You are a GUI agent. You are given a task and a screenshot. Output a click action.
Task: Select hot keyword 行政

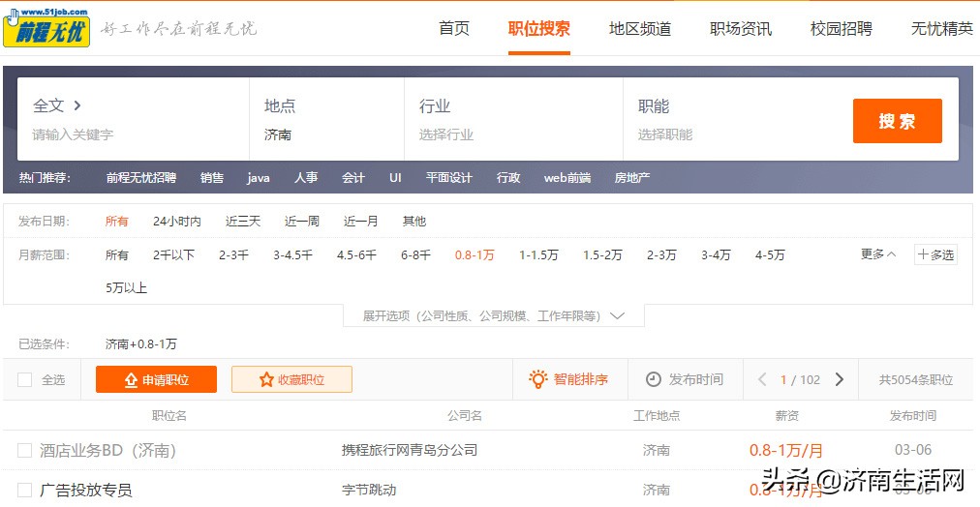(508, 178)
